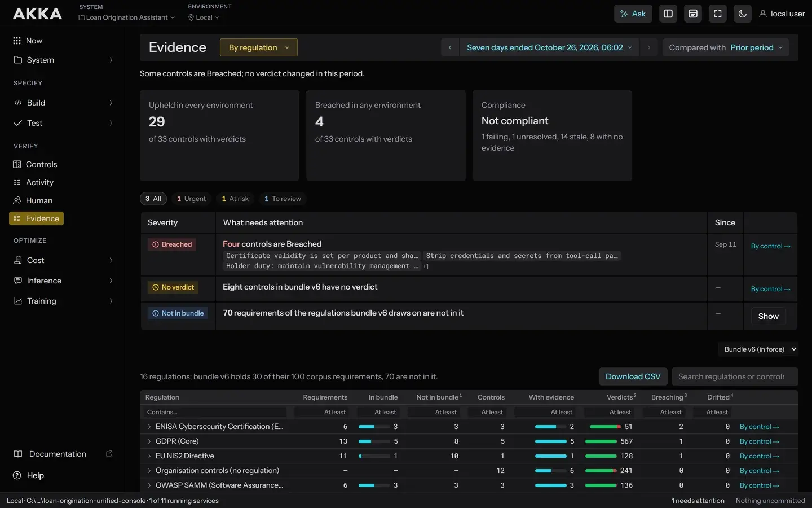
Task: Select the To review filter tab
Action: [x=283, y=199]
